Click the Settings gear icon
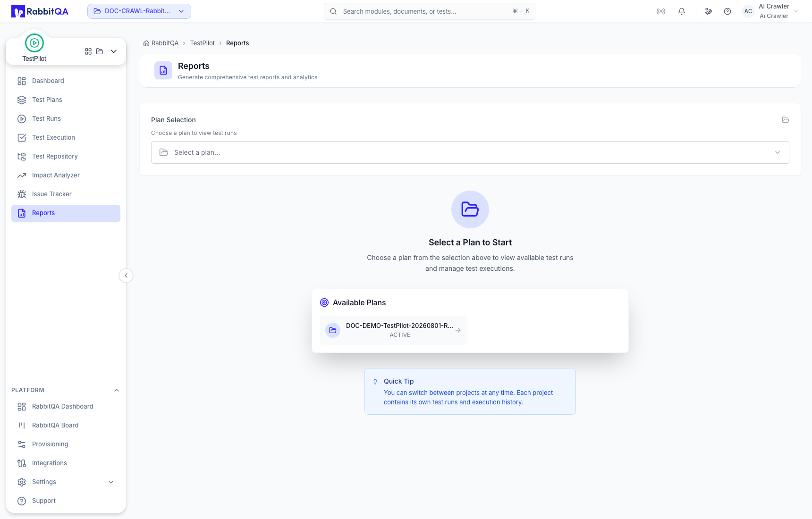Screen dimensions: 812x519 22,482
